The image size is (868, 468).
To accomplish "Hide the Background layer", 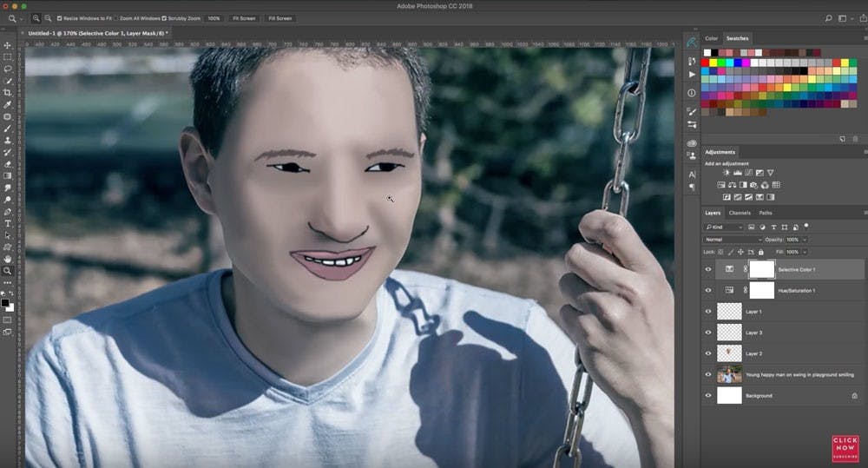I will pos(708,395).
